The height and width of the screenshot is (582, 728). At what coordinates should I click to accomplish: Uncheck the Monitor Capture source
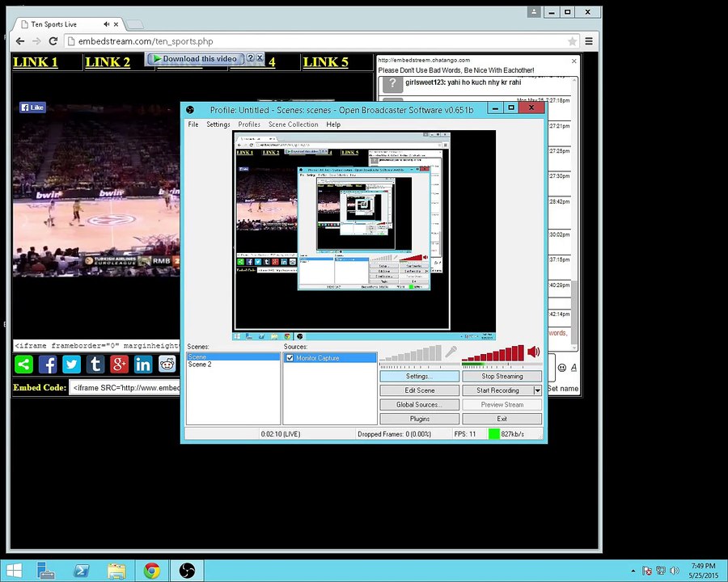point(290,358)
